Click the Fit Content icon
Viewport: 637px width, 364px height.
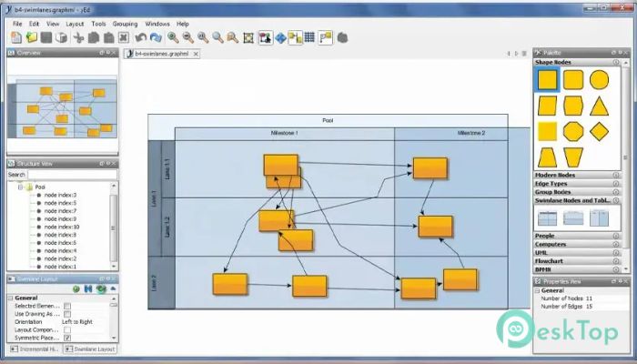click(248, 38)
